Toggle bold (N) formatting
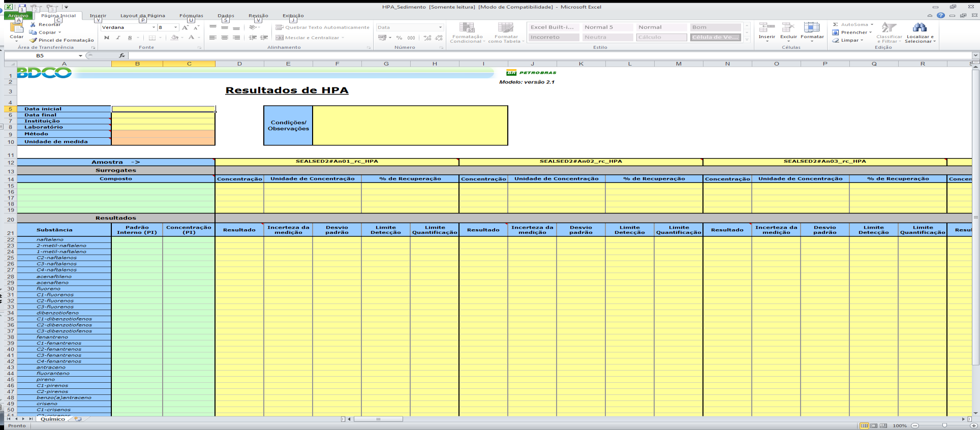 (x=106, y=38)
